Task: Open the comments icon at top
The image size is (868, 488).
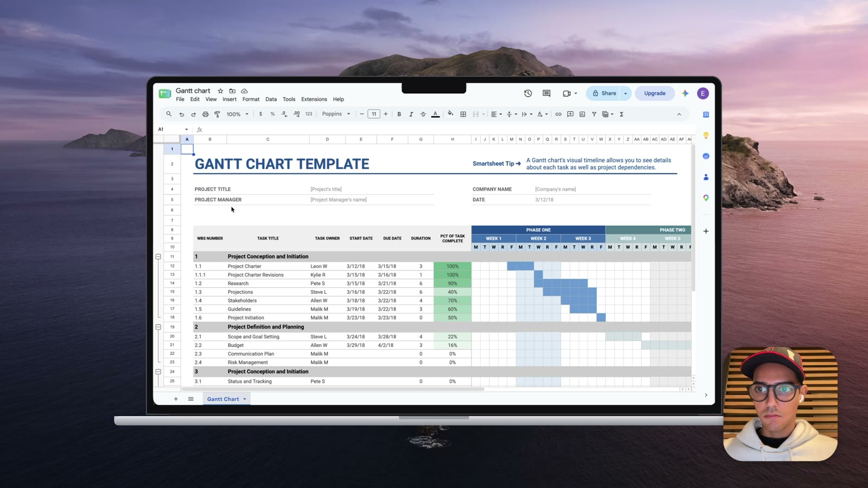Action: click(546, 93)
